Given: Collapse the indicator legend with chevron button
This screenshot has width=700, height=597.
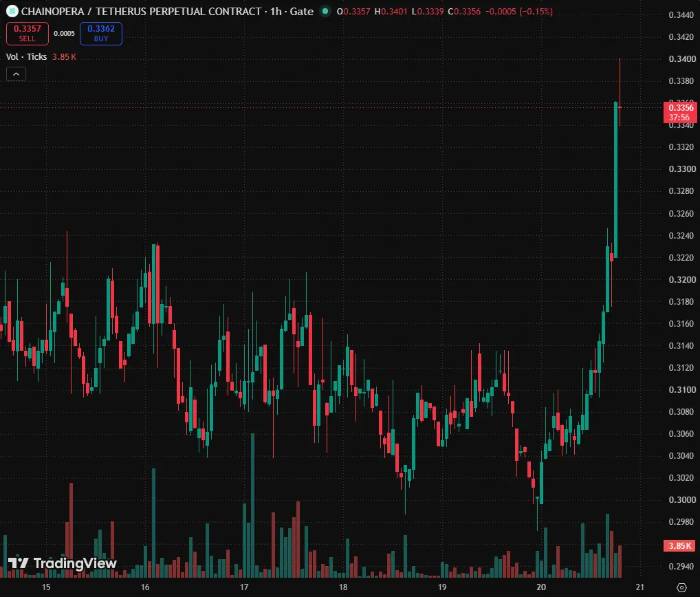Looking at the screenshot, I should pyautogui.click(x=16, y=74).
